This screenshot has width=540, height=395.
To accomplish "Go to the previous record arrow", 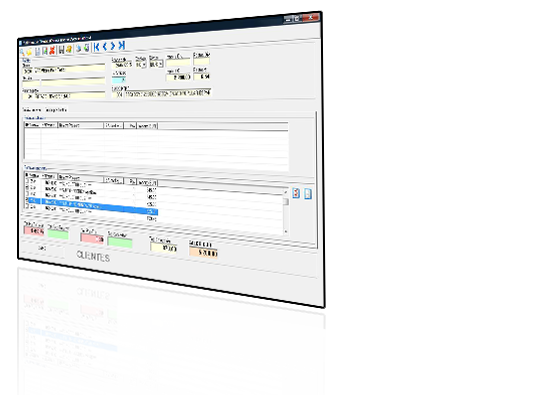I will [x=105, y=46].
